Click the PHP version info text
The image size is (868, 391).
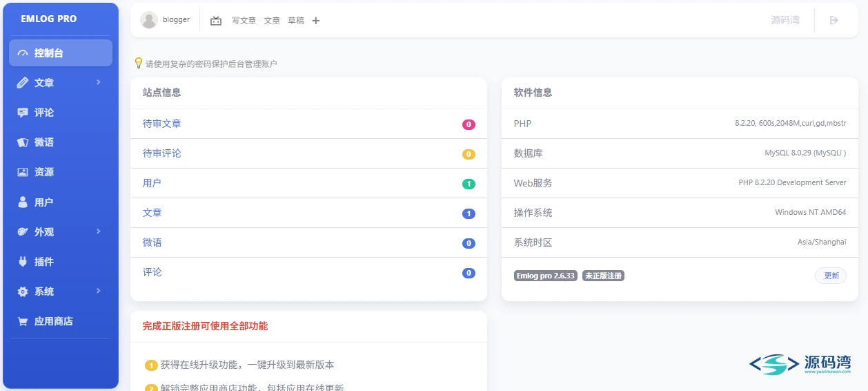pyautogui.click(x=791, y=124)
